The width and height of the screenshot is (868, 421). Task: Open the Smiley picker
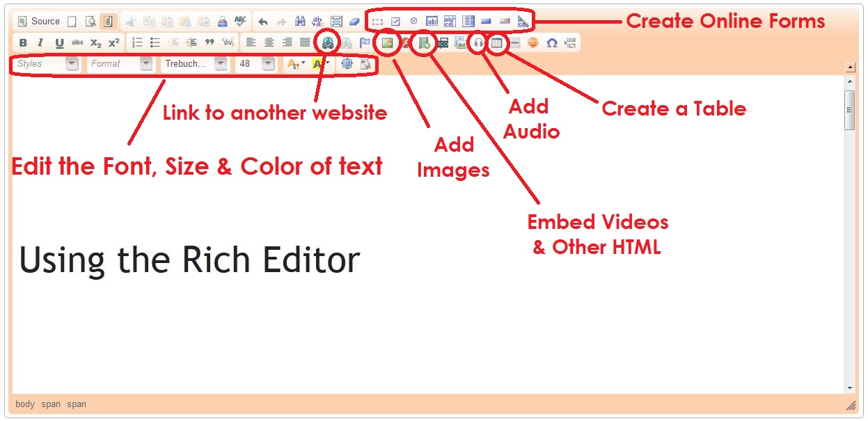tap(533, 42)
